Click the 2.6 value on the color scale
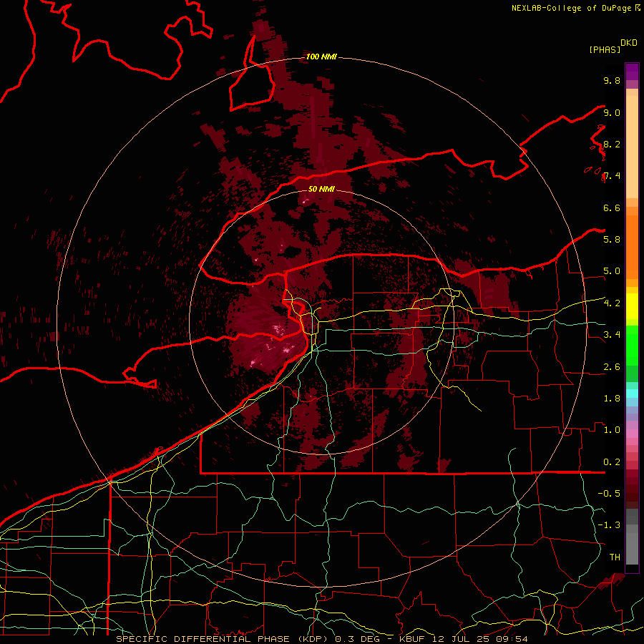 tap(612, 367)
